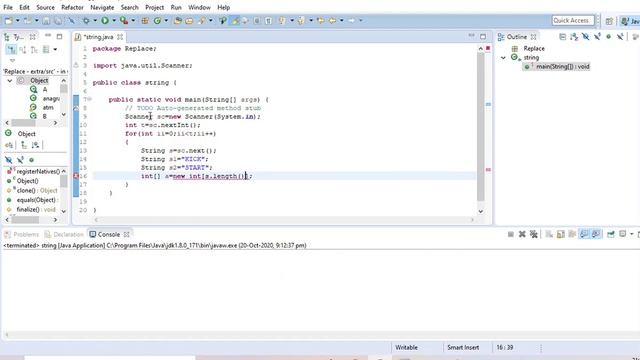Open the Navigate menu

(102, 7)
